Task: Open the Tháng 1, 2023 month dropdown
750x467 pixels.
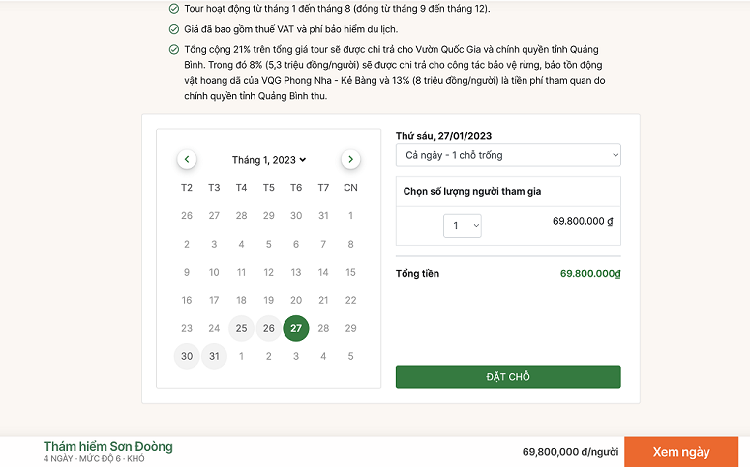Action: tap(269, 160)
